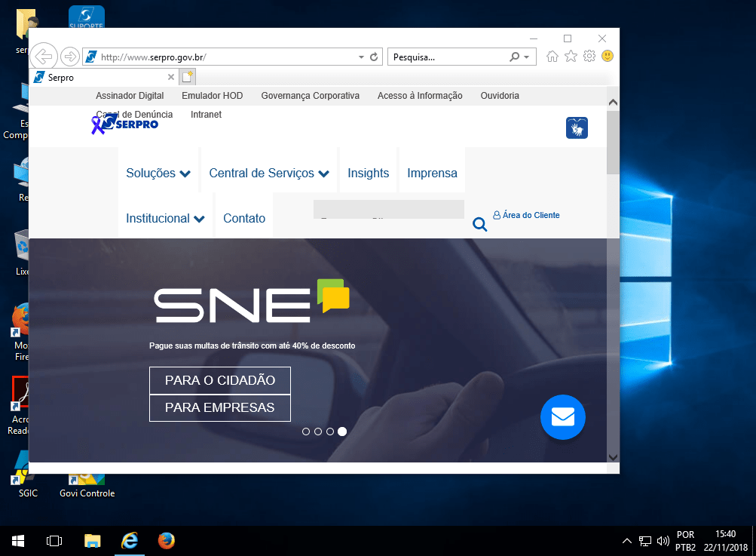
Task: Select the first carousel slide dot
Action: coord(306,432)
